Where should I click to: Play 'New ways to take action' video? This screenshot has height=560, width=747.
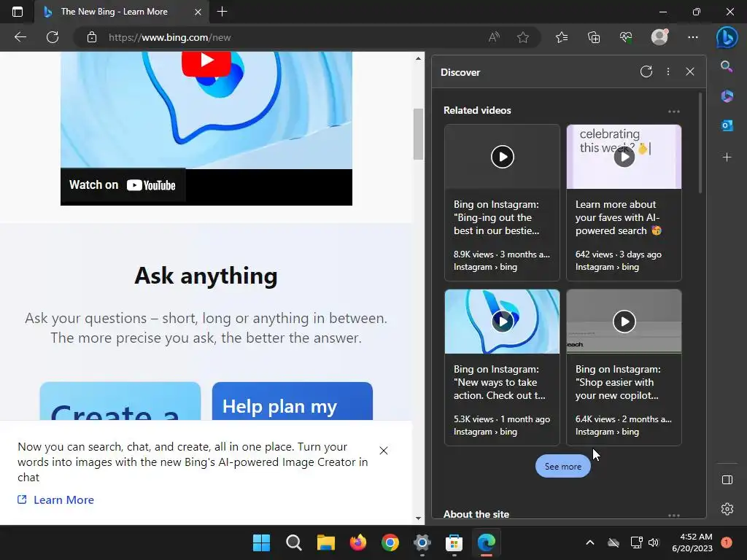pyautogui.click(x=502, y=322)
